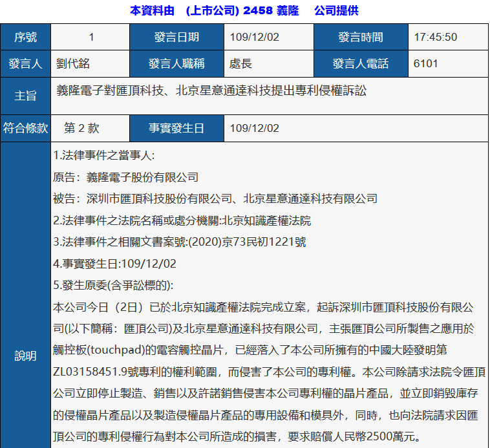Click the fact date '109/12/02' beside 事實發生日 header
The width and height of the screenshot is (490, 448).
tap(255, 129)
